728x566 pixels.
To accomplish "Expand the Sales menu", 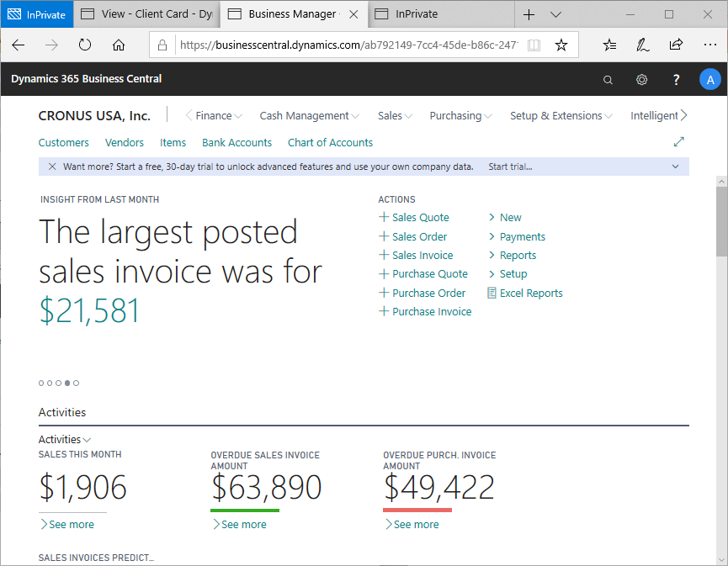I will [x=395, y=115].
